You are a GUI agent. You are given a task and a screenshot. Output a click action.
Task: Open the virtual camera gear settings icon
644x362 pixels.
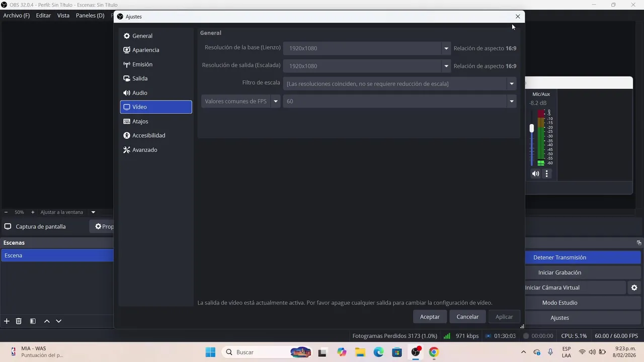[x=634, y=288]
